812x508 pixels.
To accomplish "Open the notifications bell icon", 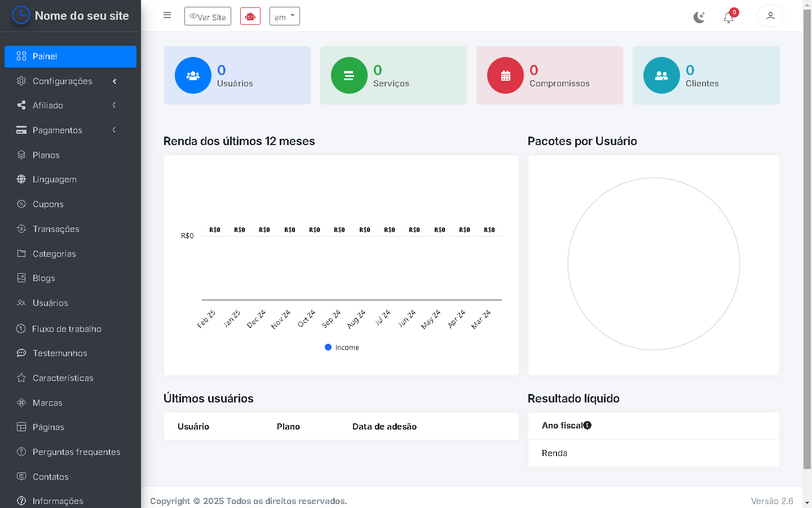I will [x=729, y=17].
